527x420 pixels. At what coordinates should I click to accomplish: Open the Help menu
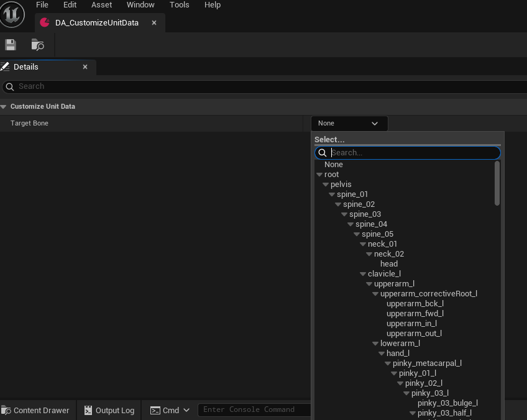pyautogui.click(x=213, y=5)
